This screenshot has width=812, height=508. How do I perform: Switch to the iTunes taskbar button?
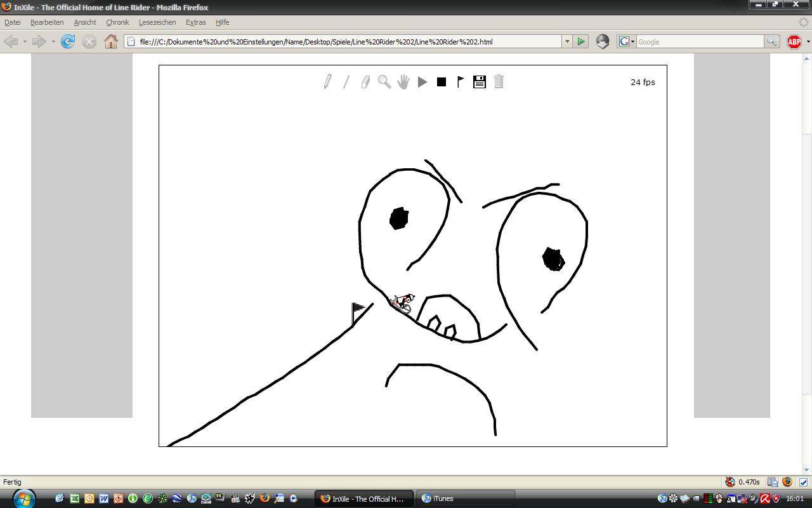click(466, 498)
